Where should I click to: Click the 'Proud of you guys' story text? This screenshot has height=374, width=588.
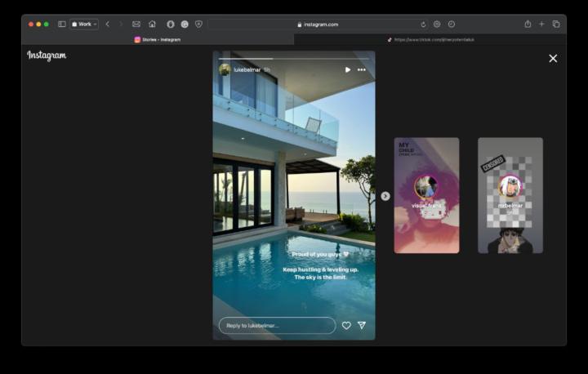[320, 254]
